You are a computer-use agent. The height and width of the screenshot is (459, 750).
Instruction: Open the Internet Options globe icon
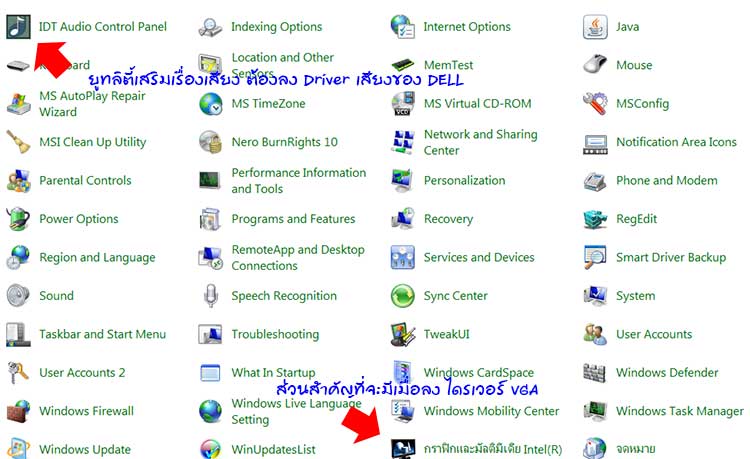pos(403,27)
